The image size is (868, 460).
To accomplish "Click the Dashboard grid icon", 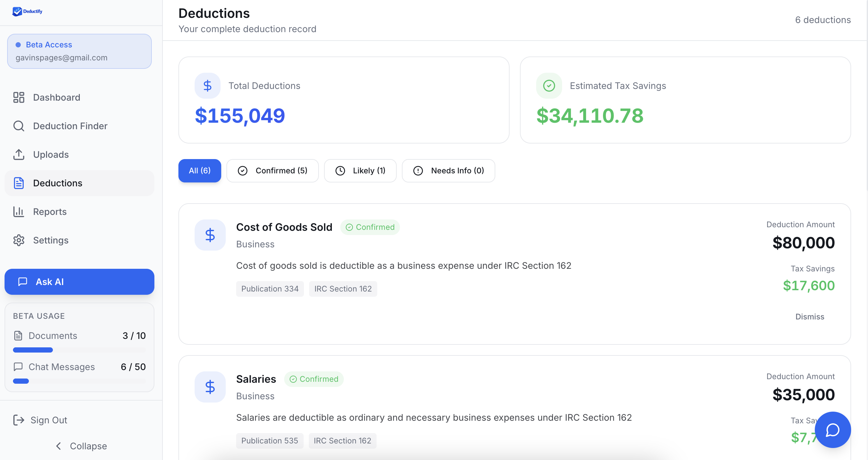I will pyautogui.click(x=19, y=97).
